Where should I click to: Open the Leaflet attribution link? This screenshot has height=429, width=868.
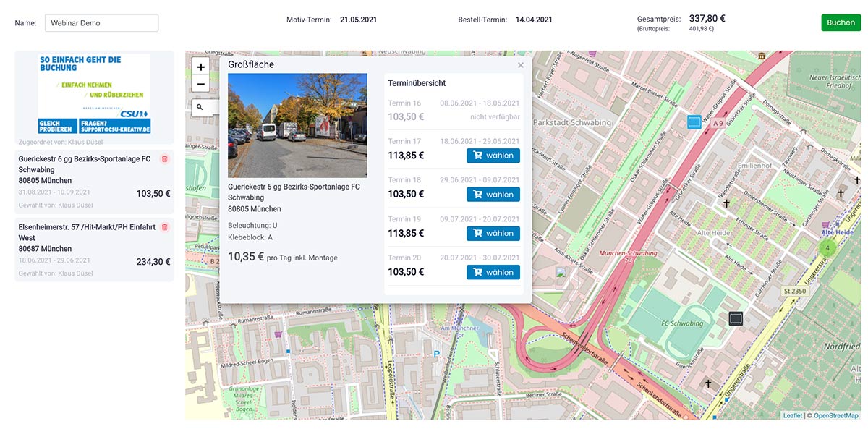click(792, 416)
